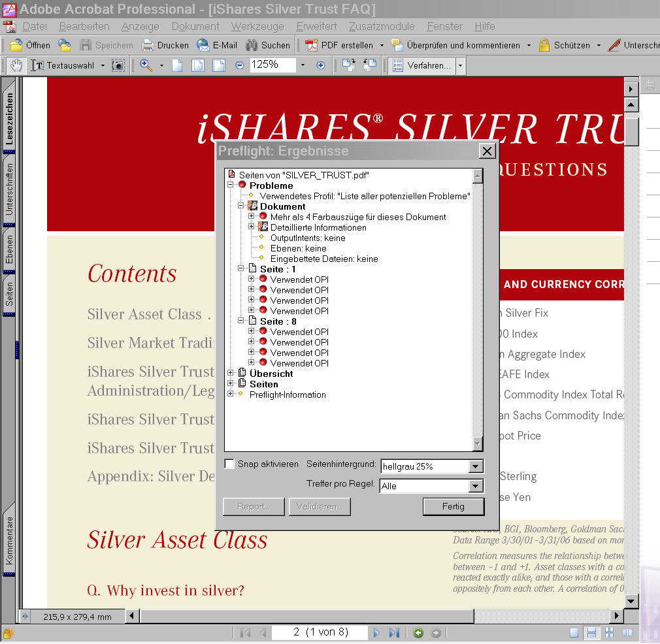This screenshot has width=660, height=644.
Task: Click the Fertig button
Action: [x=454, y=507]
